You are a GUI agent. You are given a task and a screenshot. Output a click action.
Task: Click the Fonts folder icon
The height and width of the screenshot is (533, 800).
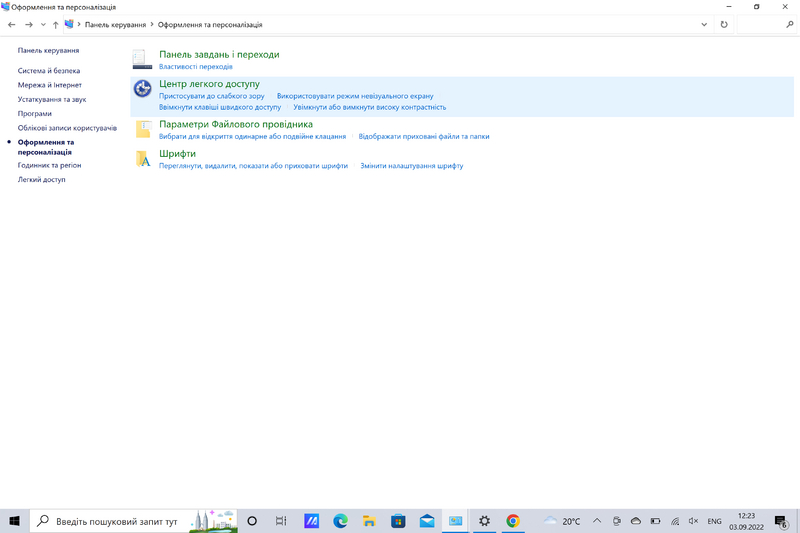tap(143, 159)
